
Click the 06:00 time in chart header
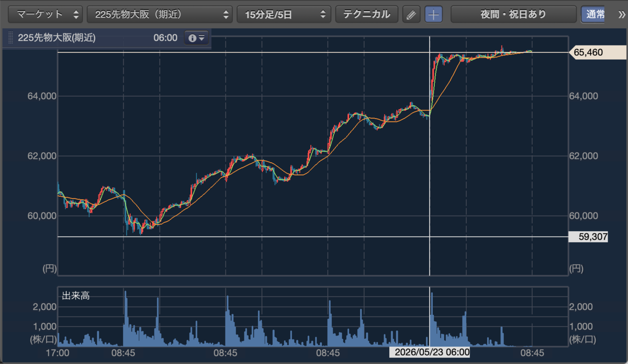click(x=165, y=38)
